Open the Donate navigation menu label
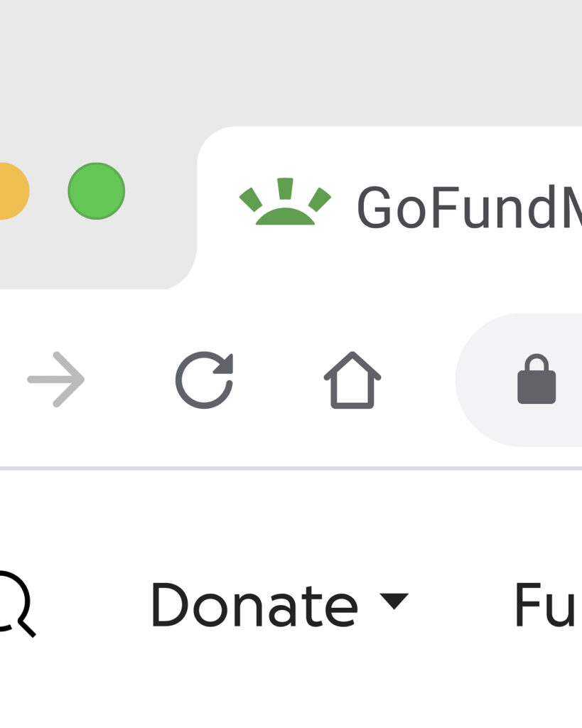The height and width of the screenshot is (728, 582). (x=254, y=604)
